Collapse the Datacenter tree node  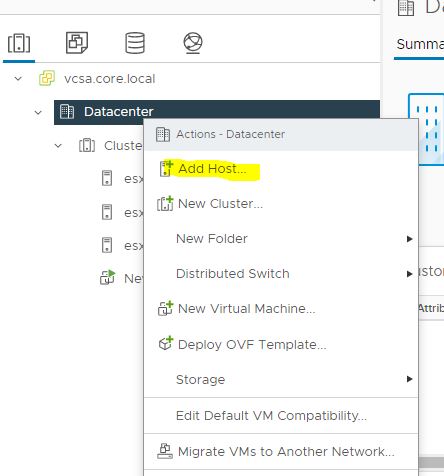click(x=38, y=112)
